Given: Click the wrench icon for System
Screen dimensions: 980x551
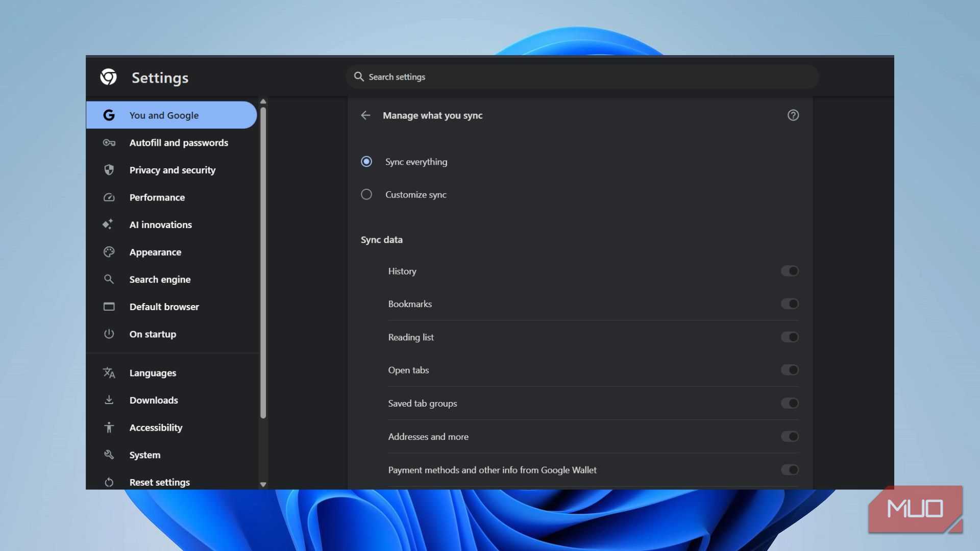Looking at the screenshot, I should 109,455.
